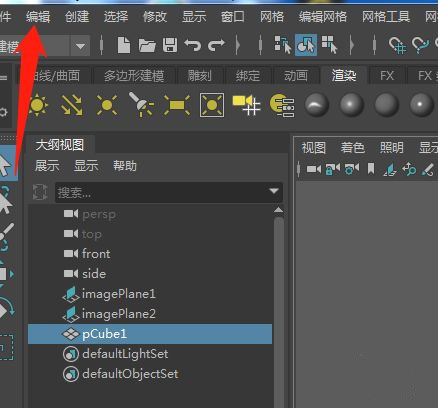Open the 窗口 menu
The image size is (438, 408).
coord(233,16)
